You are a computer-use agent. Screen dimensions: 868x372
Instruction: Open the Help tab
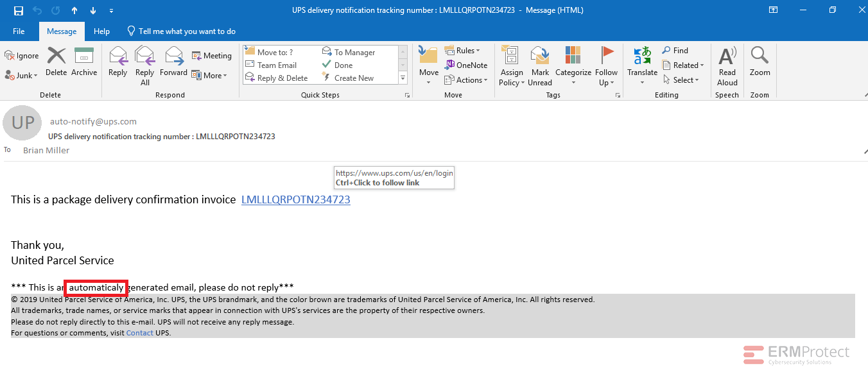[x=101, y=31]
